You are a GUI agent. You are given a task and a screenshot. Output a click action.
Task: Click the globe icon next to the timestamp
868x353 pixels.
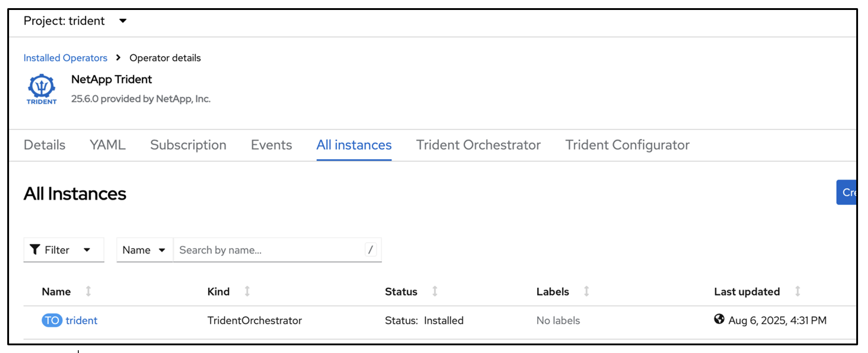click(720, 319)
